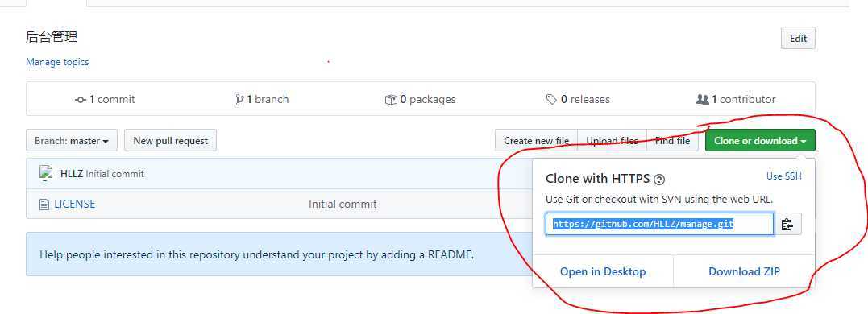
Task: Click the New pull request button
Action: (171, 140)
